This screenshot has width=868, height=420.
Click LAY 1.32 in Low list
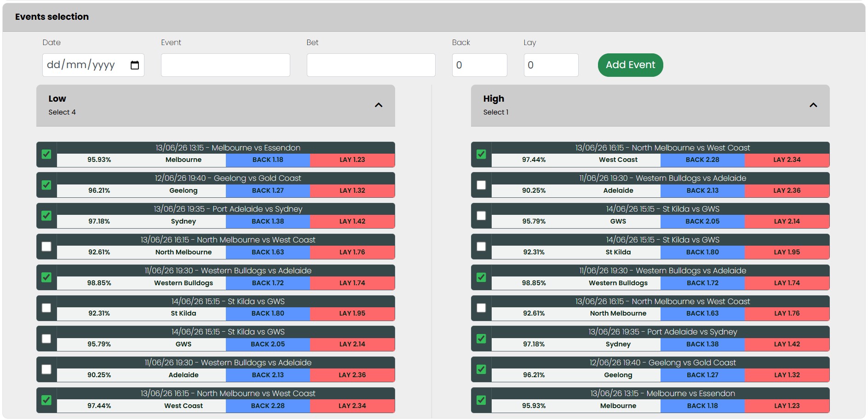(352, 190)
